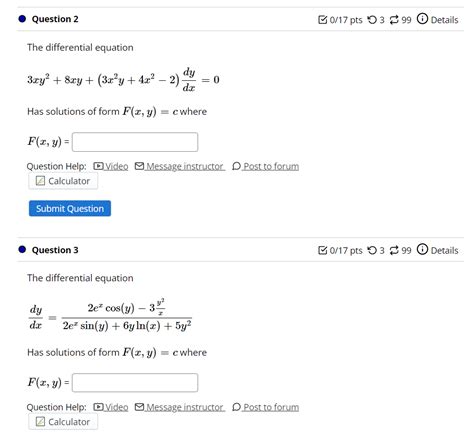474x435 pixels.
Task: Click Question 3 regenerate arrows icon
Action: 394,250
